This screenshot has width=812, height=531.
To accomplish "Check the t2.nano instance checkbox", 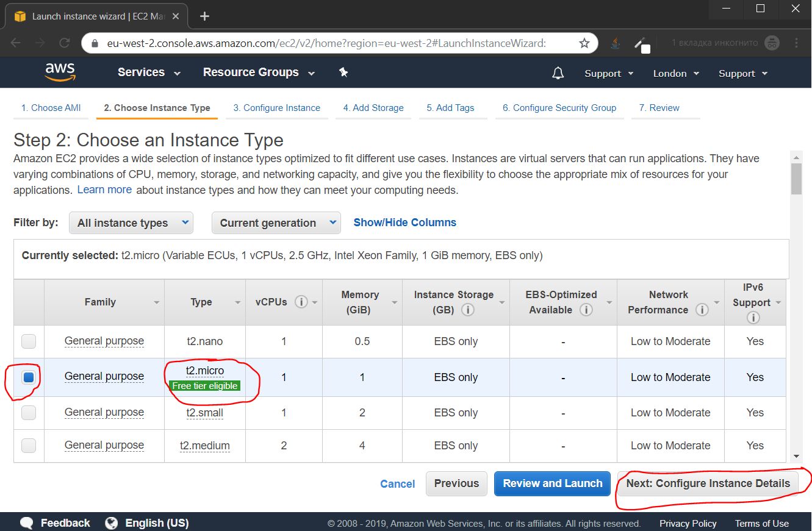I will pos(28,341).
